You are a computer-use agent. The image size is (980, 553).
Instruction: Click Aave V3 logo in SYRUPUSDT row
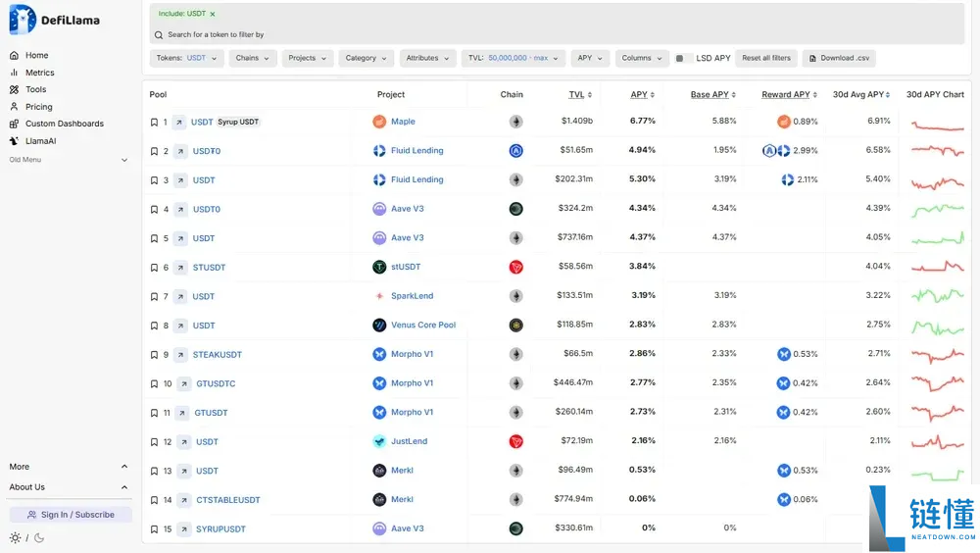tap(379, 528)
